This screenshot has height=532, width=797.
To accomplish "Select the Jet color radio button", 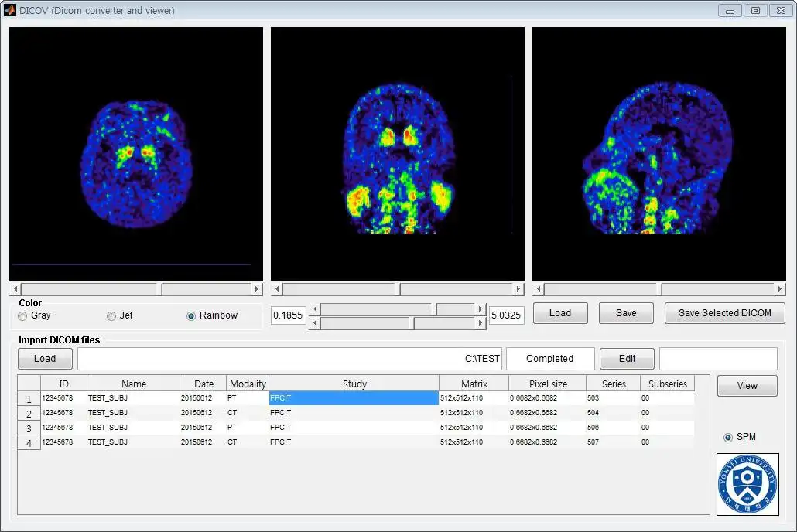I will coord(111,316).
